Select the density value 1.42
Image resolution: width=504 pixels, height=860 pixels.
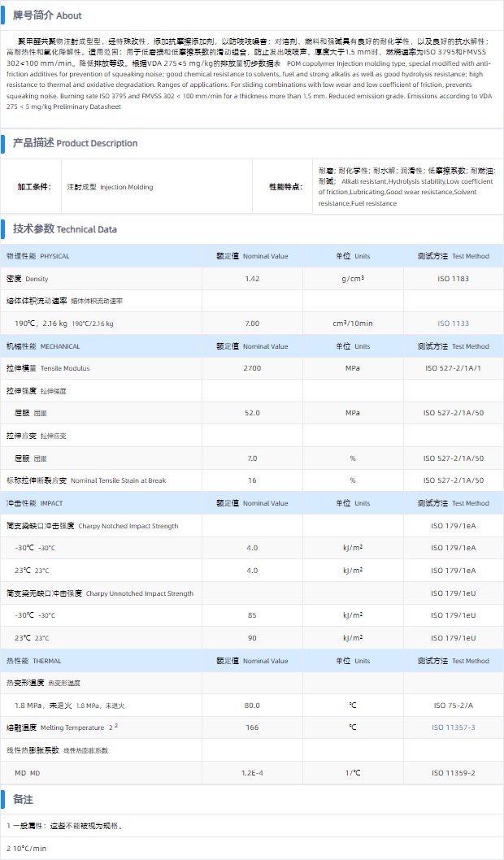(x=252, y=279)
